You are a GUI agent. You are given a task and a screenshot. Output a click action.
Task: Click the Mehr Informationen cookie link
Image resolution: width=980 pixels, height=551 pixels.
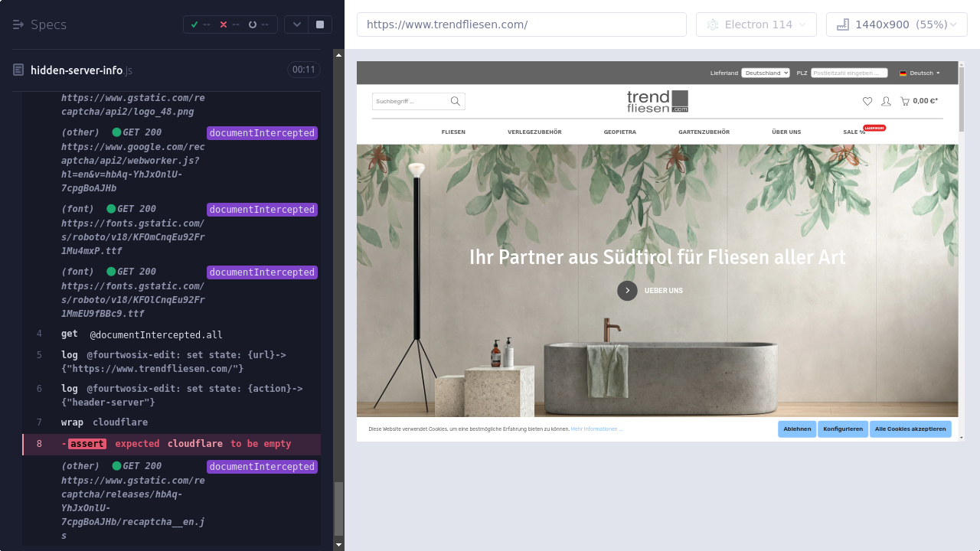point(596,429)
